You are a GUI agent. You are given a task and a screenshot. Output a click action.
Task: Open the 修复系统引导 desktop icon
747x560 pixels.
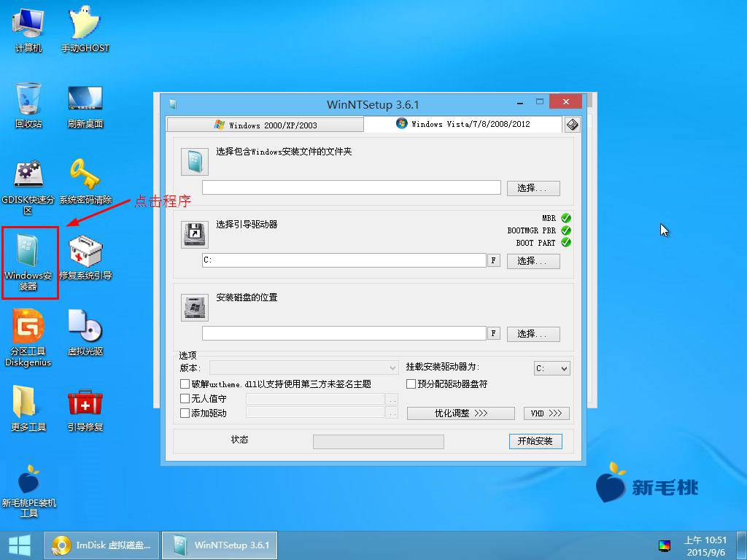pos(85,257)
